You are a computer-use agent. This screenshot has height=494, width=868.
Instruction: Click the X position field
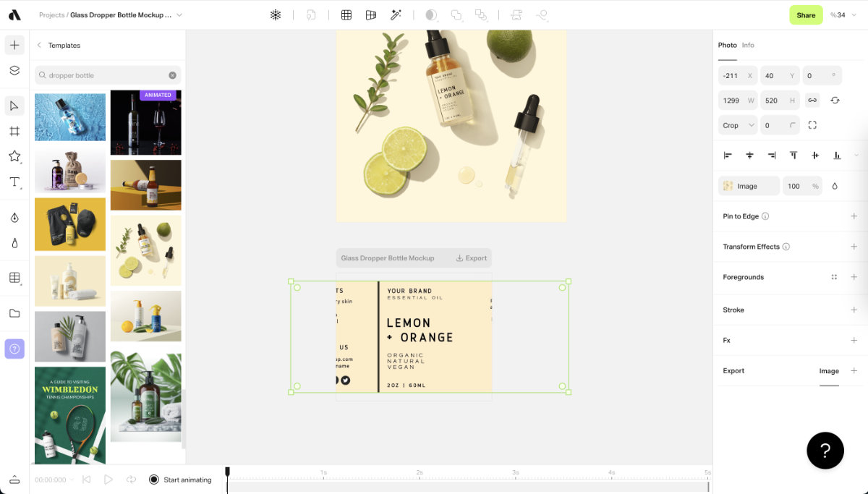738,75
